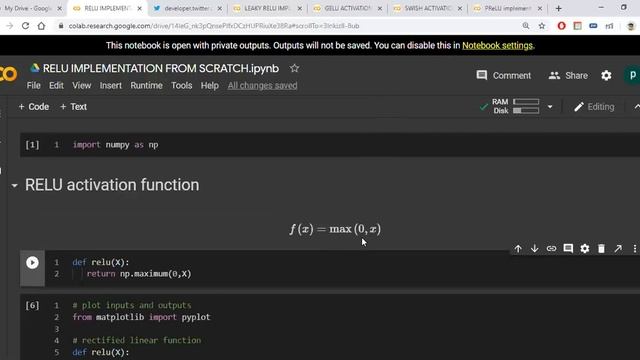This screenshot has height=360, width=640.
Task: Open the Edit menu
Action: tap(56, 85)
